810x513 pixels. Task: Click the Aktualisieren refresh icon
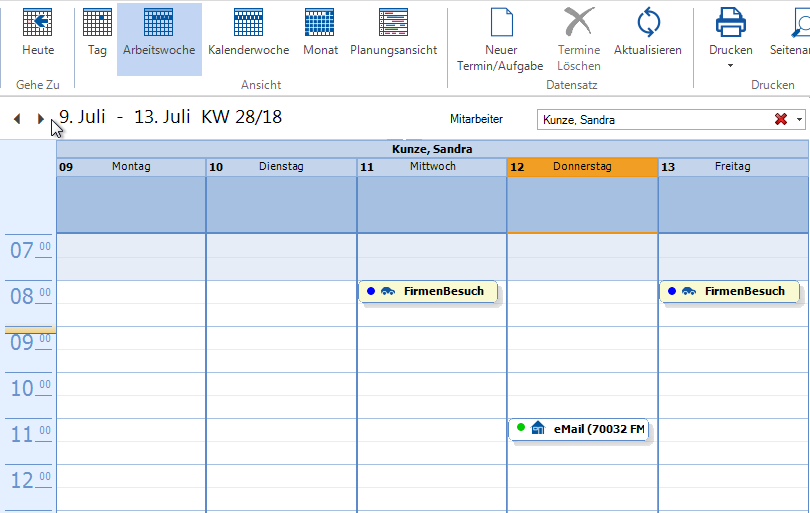[648, 22]
